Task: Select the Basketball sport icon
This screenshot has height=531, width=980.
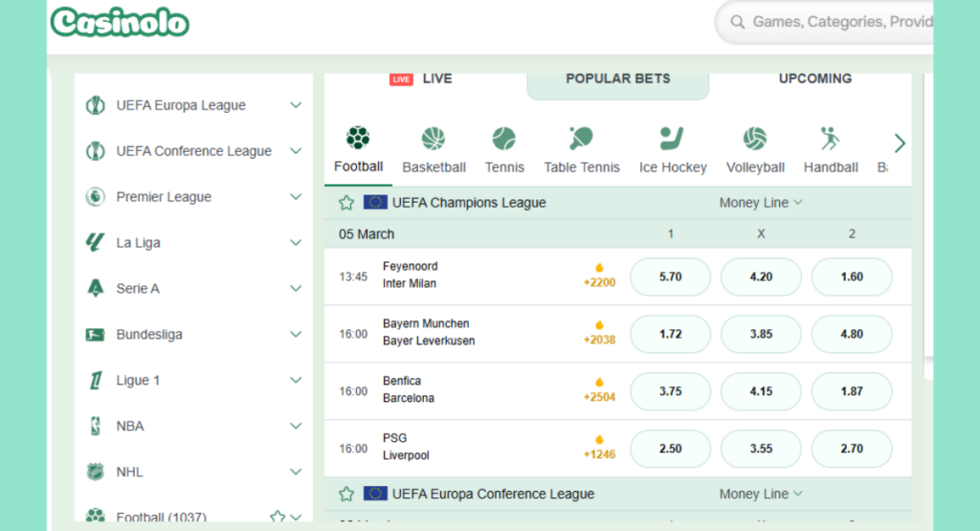Action: point(434,139)
